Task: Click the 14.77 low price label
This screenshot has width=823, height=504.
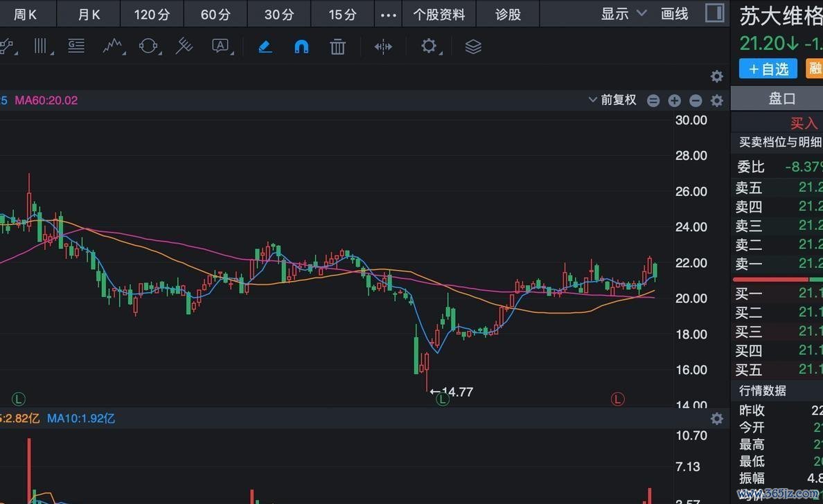Action: [457, 392]
